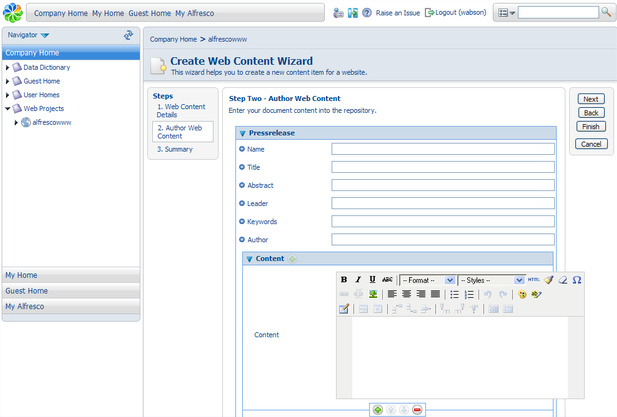
Task: Open the HTML source editor
Action: (534, 279)
